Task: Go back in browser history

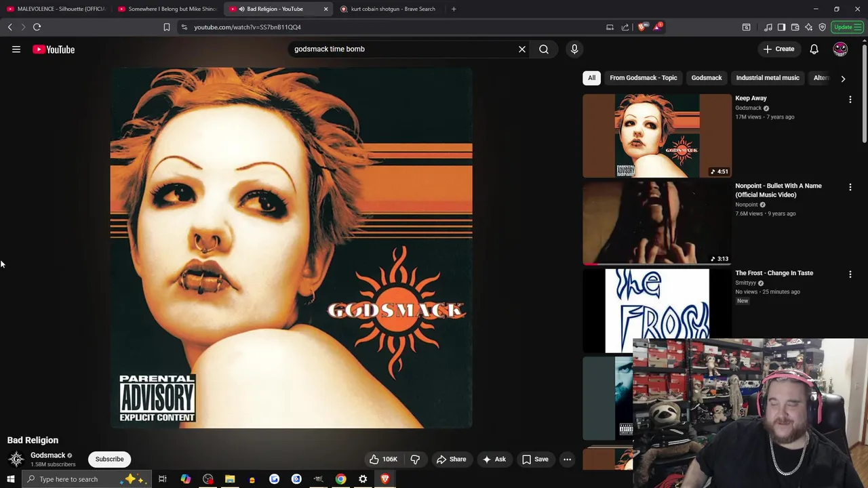Action: click(9, 27)
